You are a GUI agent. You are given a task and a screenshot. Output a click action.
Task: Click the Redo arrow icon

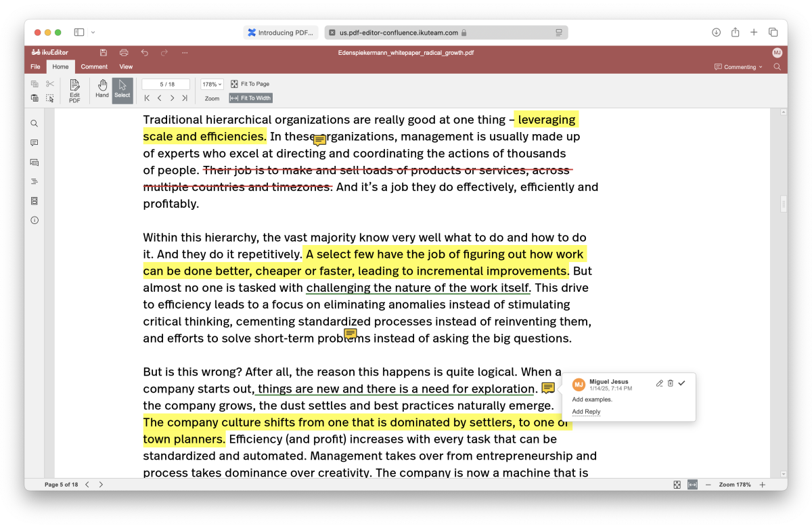[164, 53]
